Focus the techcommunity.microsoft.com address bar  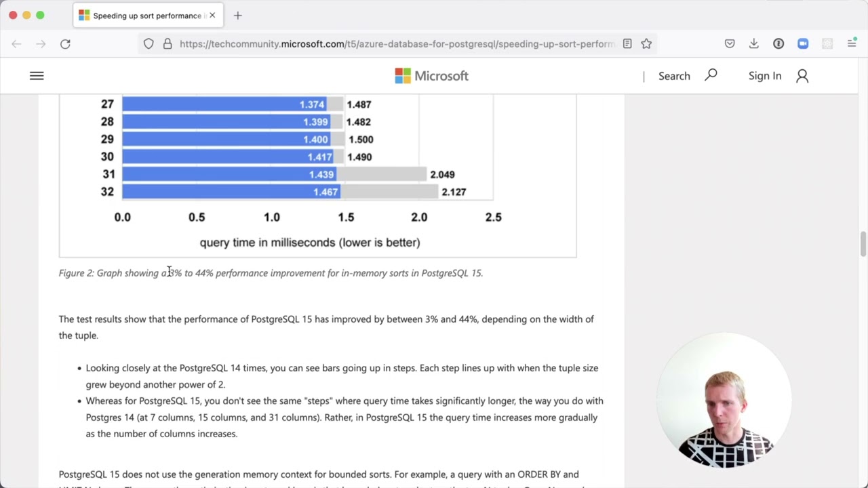(x=397, y=44)
